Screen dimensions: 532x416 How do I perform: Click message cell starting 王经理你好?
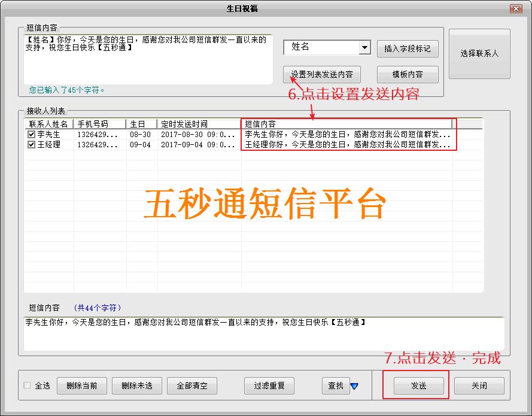tap(348, 144)
